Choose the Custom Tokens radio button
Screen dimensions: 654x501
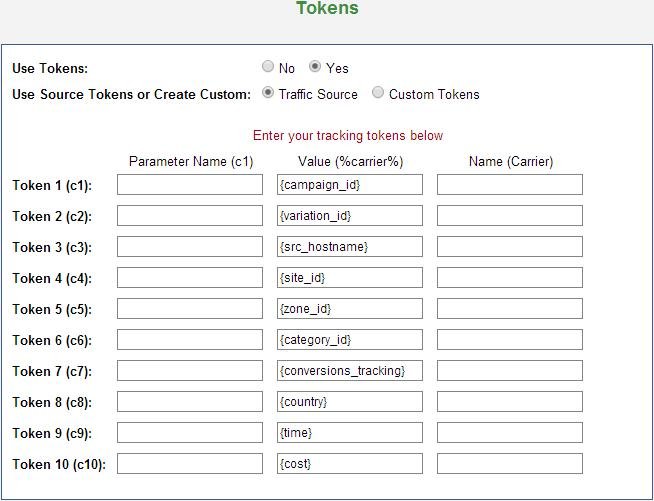(378, 92)
